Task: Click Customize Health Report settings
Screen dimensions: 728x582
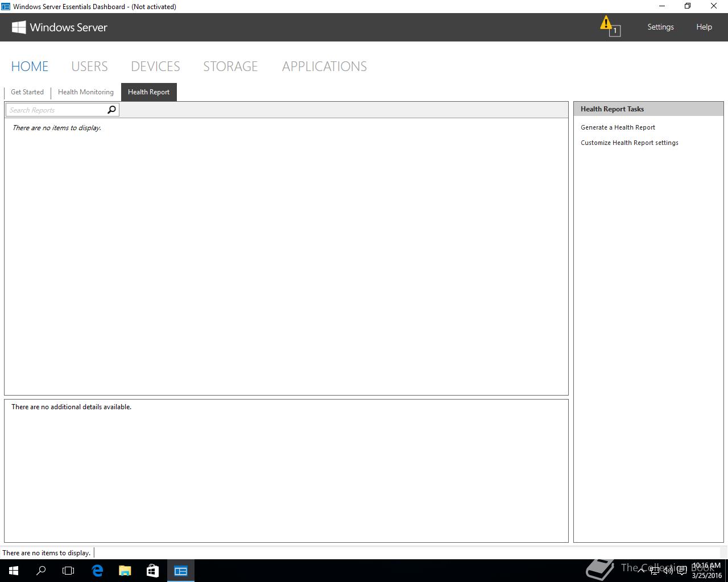Action: [x=630, y=143]
